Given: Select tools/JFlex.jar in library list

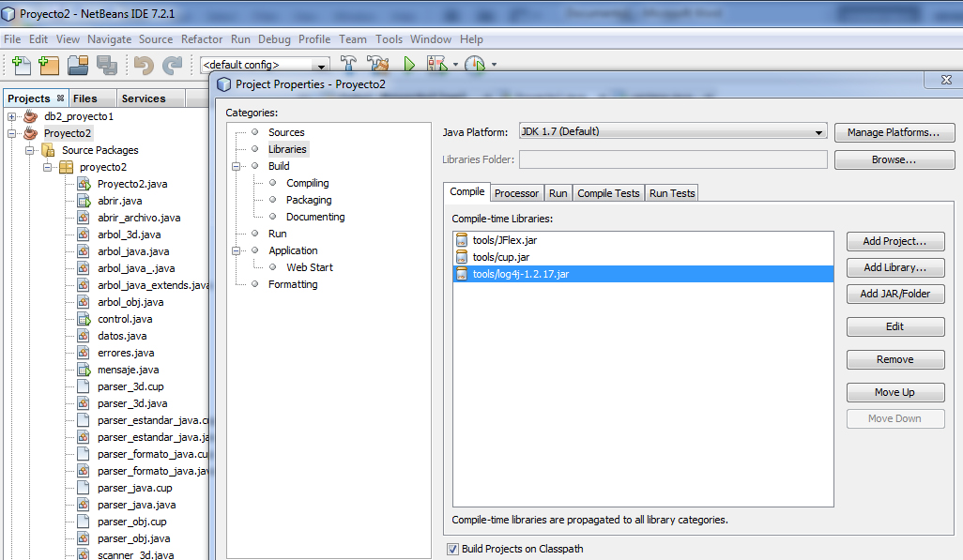Looking at the screenshot, I should coord(504,240).
